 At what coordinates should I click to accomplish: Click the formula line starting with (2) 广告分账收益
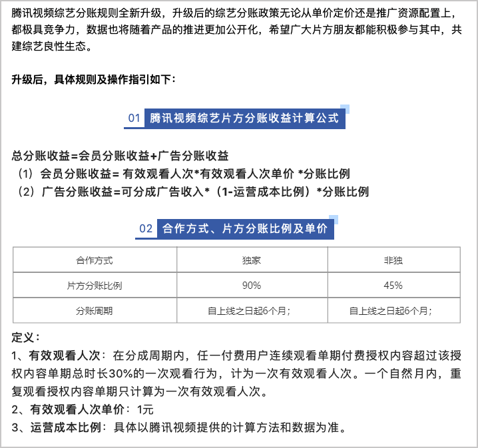tap(193, 192)
